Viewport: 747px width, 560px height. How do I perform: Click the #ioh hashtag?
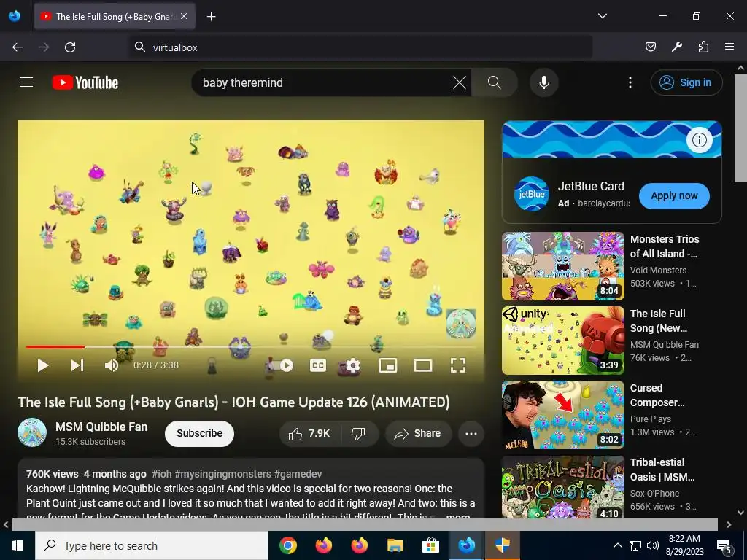161,474
